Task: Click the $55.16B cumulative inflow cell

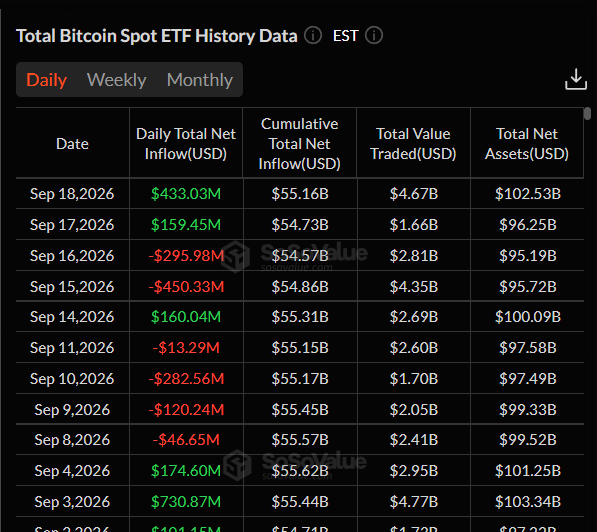Action: [300, 193]
